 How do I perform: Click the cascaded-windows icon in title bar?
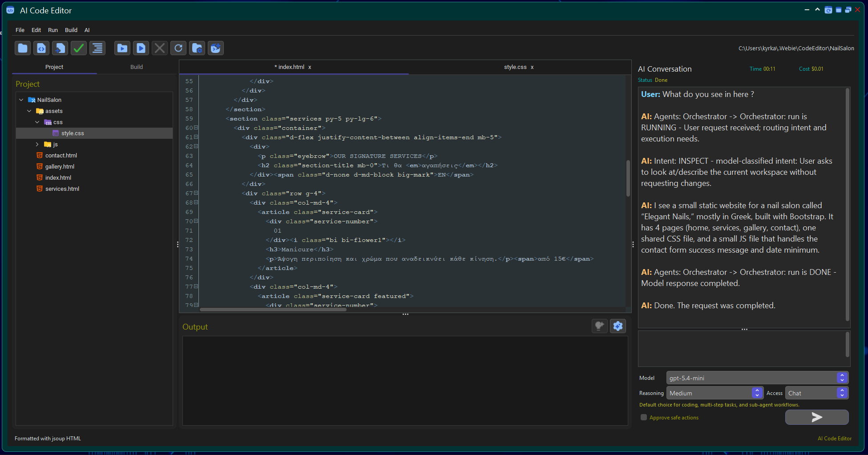point(848,10)
